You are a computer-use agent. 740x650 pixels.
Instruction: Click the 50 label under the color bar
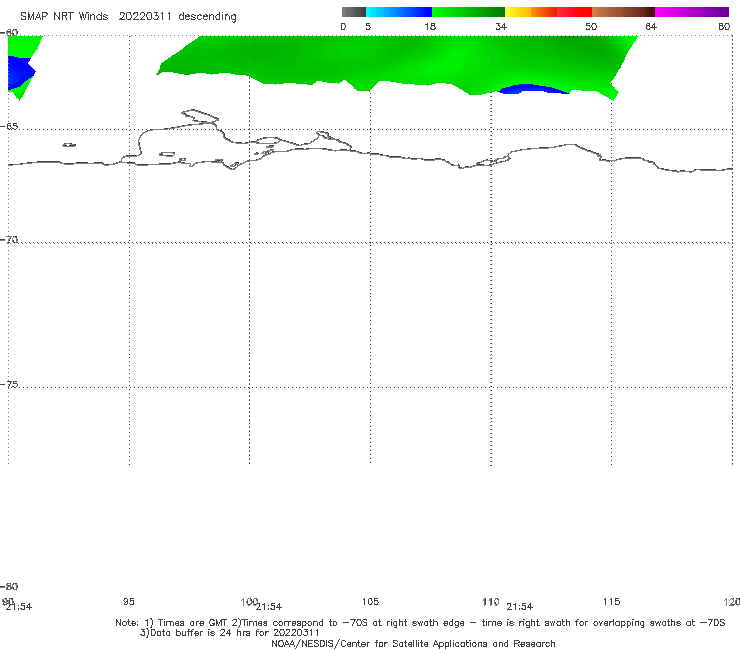591,26
